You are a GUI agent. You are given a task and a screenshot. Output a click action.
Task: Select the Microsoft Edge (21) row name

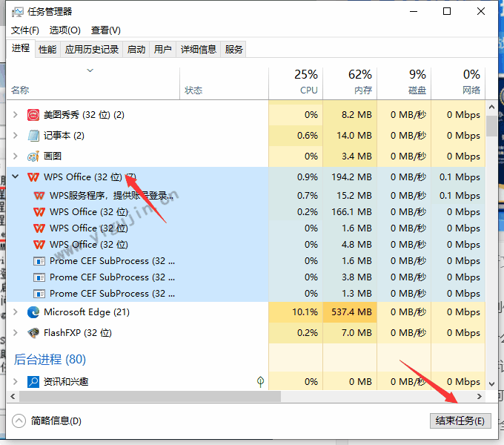87,312
